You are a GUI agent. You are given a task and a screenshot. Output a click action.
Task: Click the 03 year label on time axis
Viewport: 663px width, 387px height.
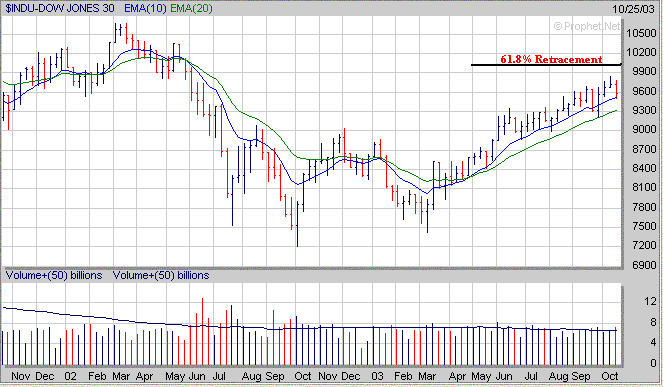coord(377,376)
